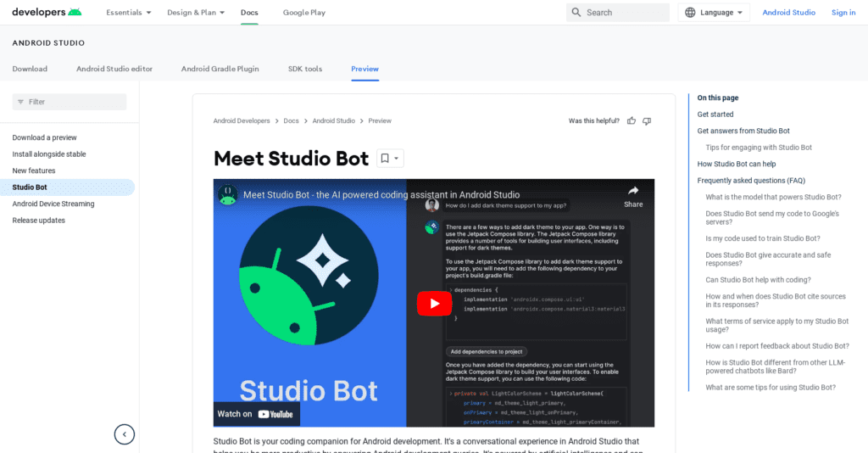Open bookmark dropdown arrow beside title
The image size is (868, 453).
coord(397,159)
